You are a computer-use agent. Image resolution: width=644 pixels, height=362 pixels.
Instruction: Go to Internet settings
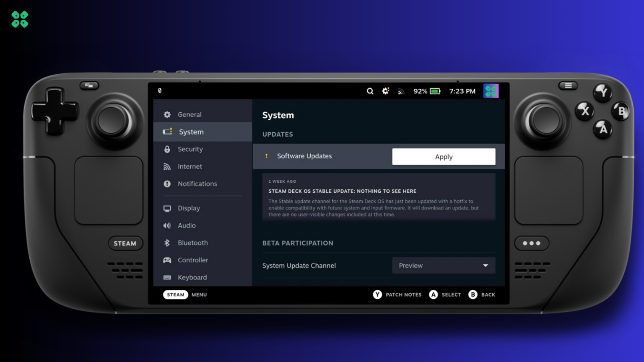tap(190, 166)
